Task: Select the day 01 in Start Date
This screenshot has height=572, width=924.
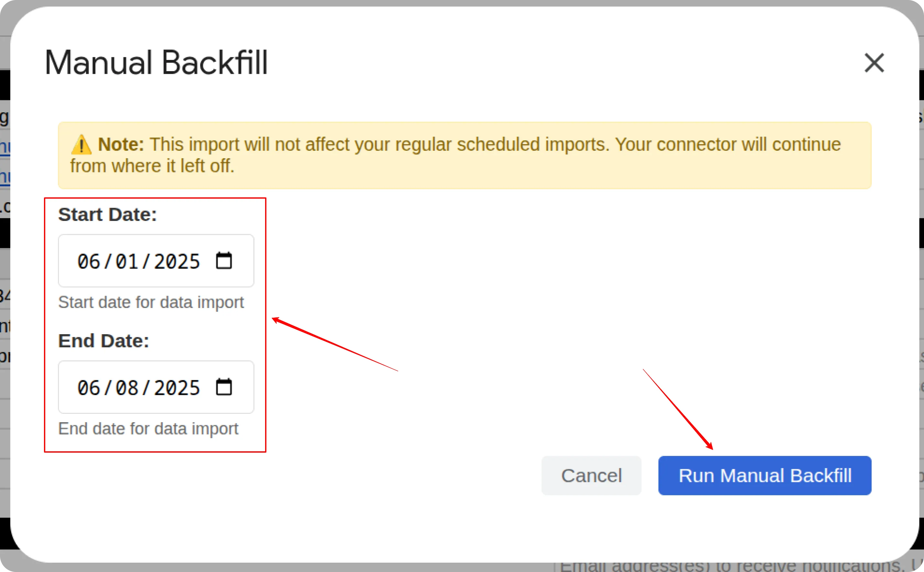Action: point(127,261)
